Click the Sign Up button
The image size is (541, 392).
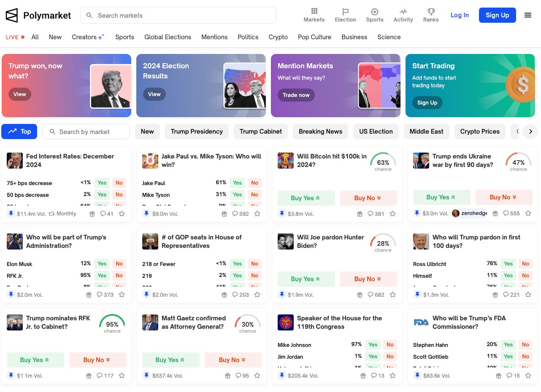497,15
